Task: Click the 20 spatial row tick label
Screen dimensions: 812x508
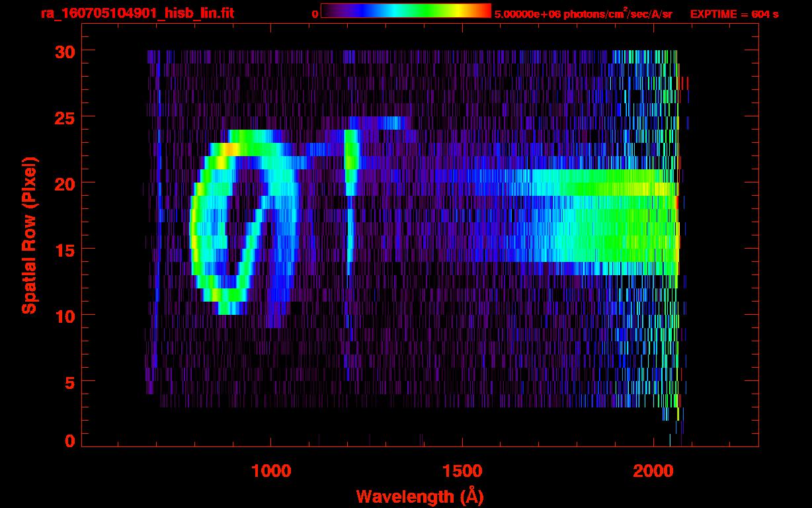Action: tap(65, 183)
